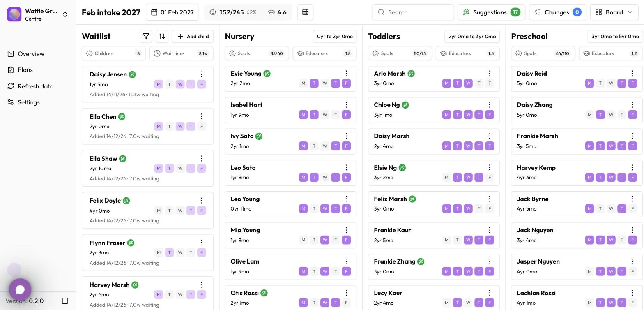This screenshot has width=644, height=310.
Task: Click the Add child button
Action: coord(193,36)
